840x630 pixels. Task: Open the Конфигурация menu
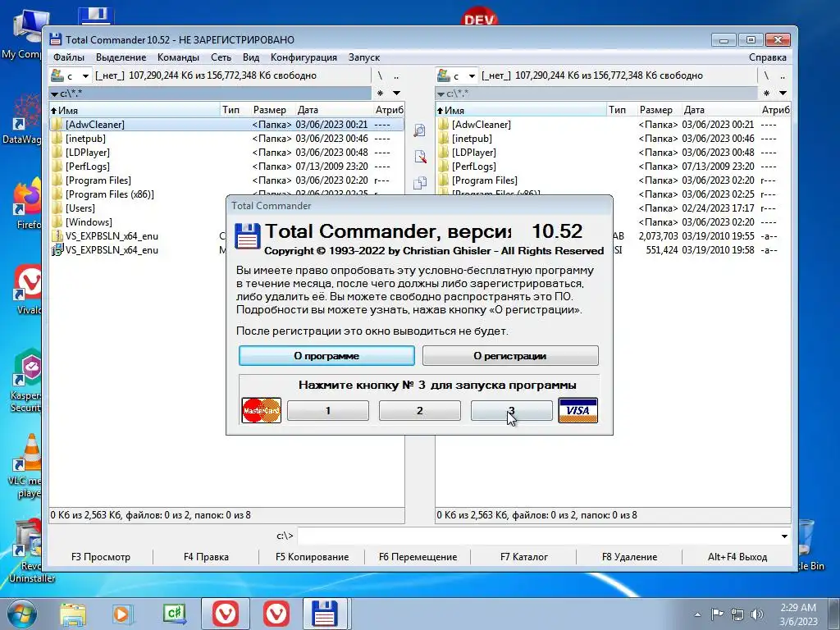tap(304, 57)
